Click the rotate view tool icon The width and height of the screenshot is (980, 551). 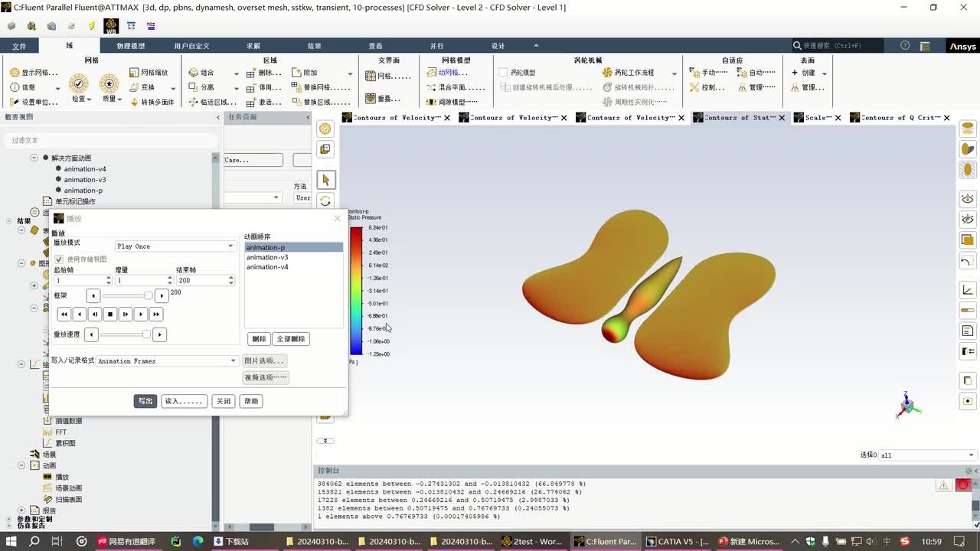click(x=325, y=201)
